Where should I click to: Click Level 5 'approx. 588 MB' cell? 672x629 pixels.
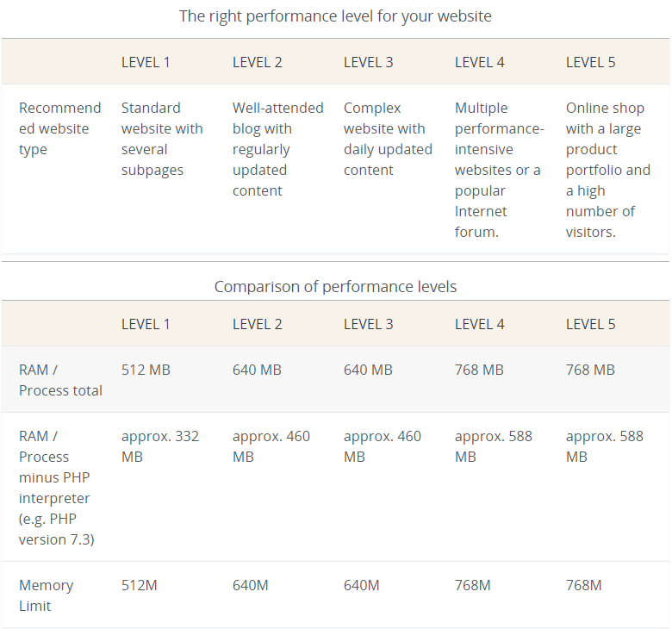coord(605,446)
